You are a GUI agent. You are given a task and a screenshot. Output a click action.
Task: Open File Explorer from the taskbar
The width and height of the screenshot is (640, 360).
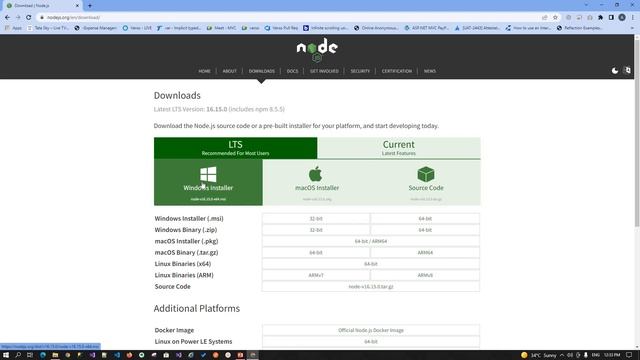point(55,355)
